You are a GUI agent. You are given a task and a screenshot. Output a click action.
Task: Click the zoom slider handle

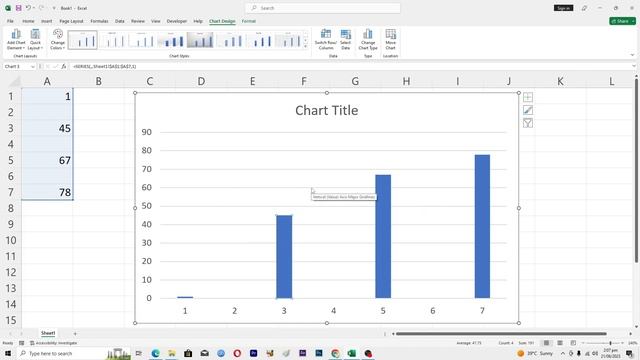610,343
